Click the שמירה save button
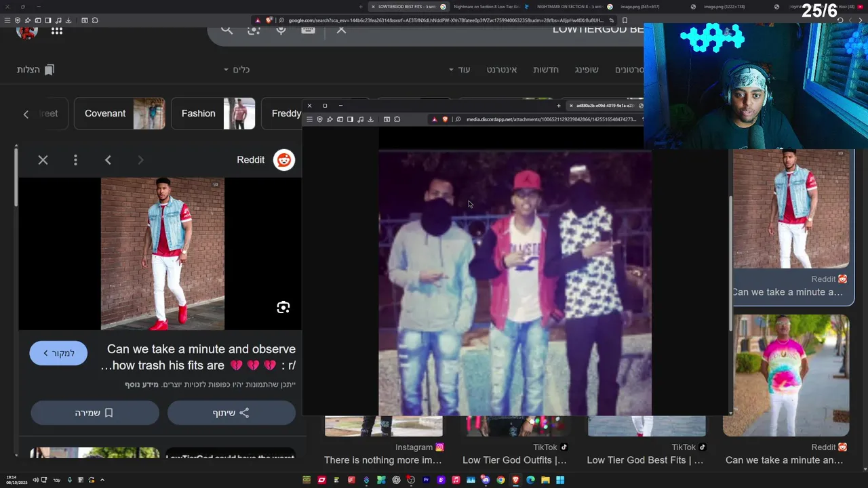 pos(95,413)
